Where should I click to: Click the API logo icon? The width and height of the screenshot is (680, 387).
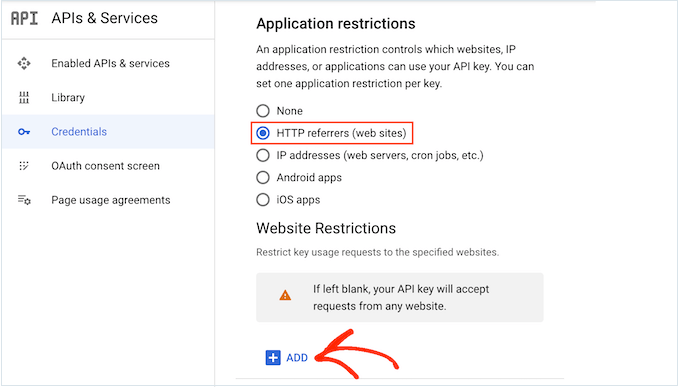[24, 18]
